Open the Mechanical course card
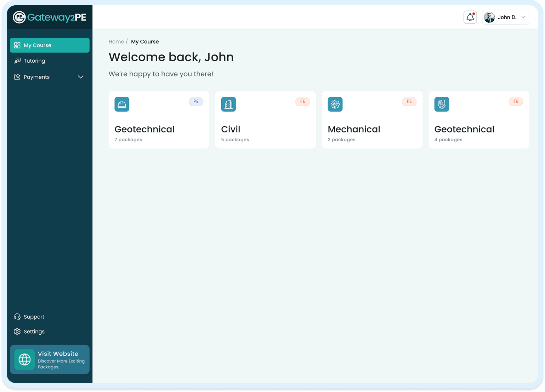Screen dimensions: 545x392 tap(372, 120)
